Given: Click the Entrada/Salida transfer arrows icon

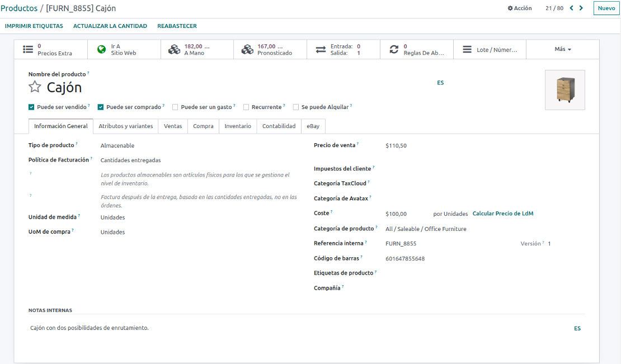Looking at the screenshot, I should (x=321, y=49).
